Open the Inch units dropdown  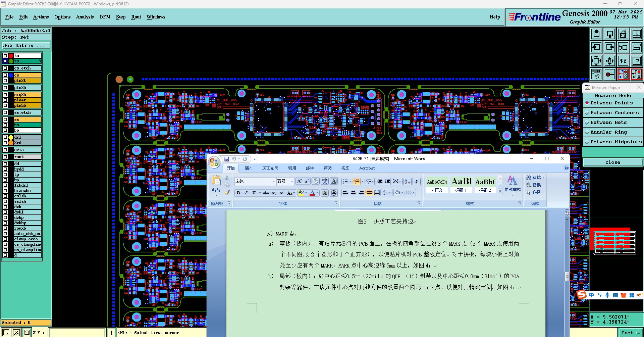click(631, 333)
